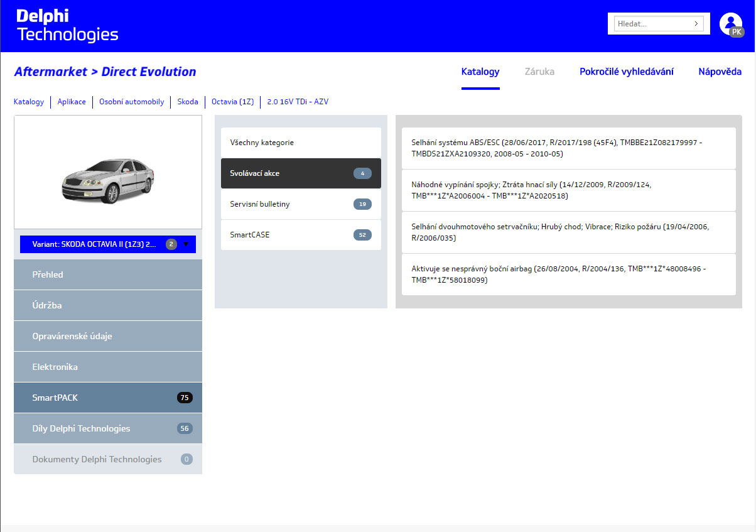The image size is (756, 532).
Task: Open the Přehled sidebar section
Action: (108, 274)
